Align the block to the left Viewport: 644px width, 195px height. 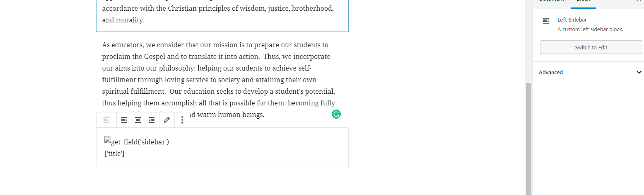coord(124,120)
